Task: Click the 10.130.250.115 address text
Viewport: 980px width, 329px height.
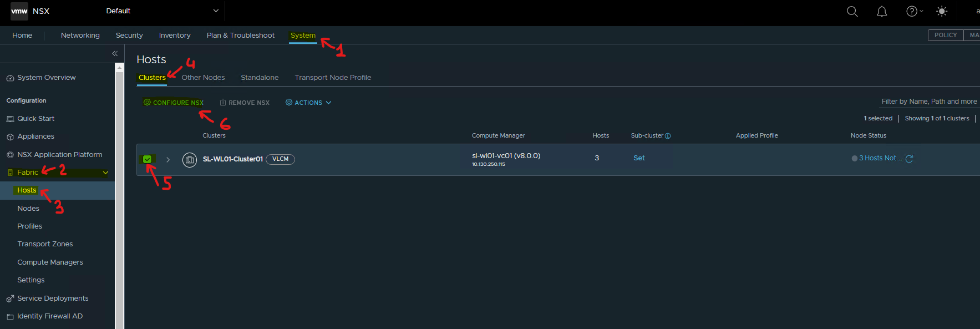Action: coord(489,164)
